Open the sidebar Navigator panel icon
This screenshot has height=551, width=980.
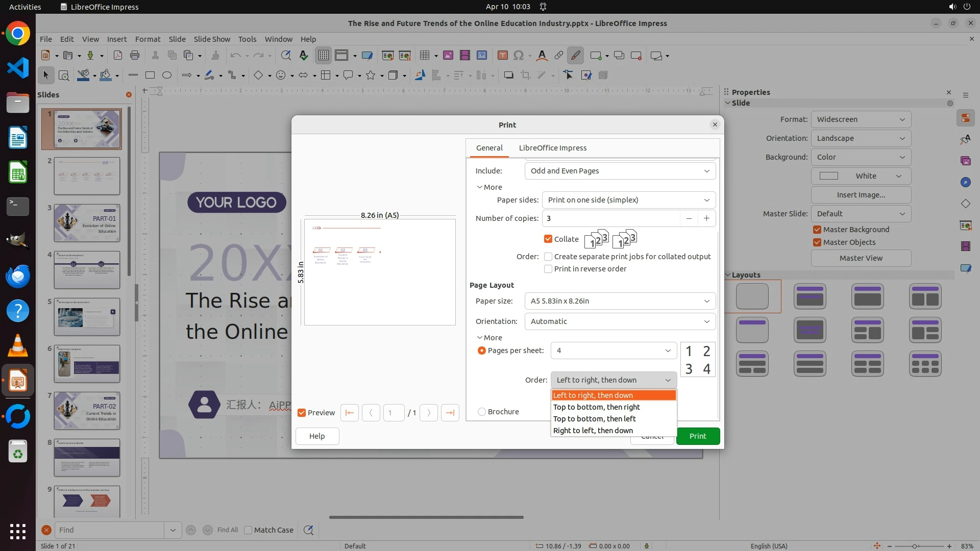[x=965, y=182]
